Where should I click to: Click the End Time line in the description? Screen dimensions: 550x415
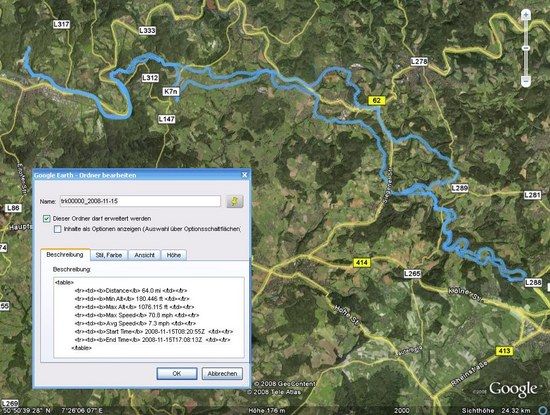152,340
